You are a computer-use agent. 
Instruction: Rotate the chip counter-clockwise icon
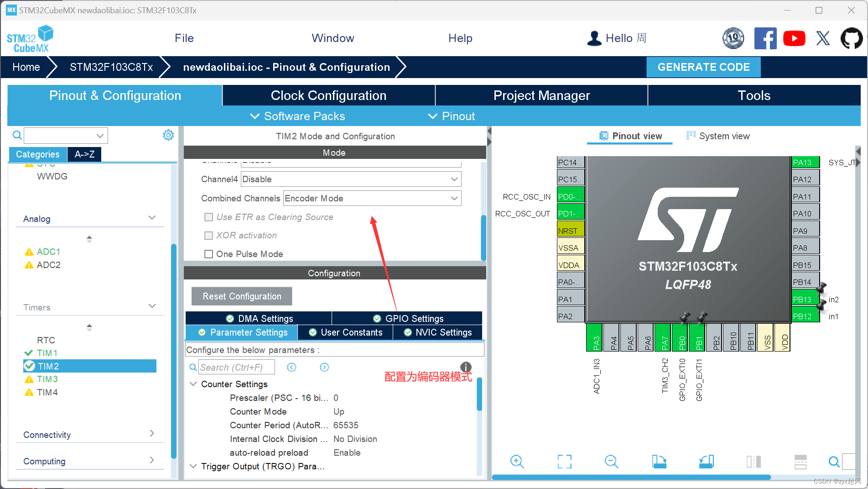(706, 462)
